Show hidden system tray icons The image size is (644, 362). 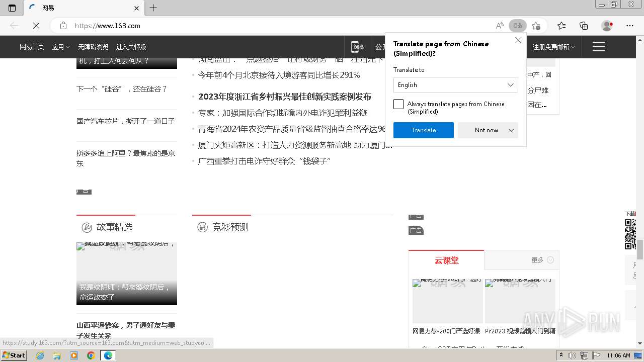pos(561,355)
